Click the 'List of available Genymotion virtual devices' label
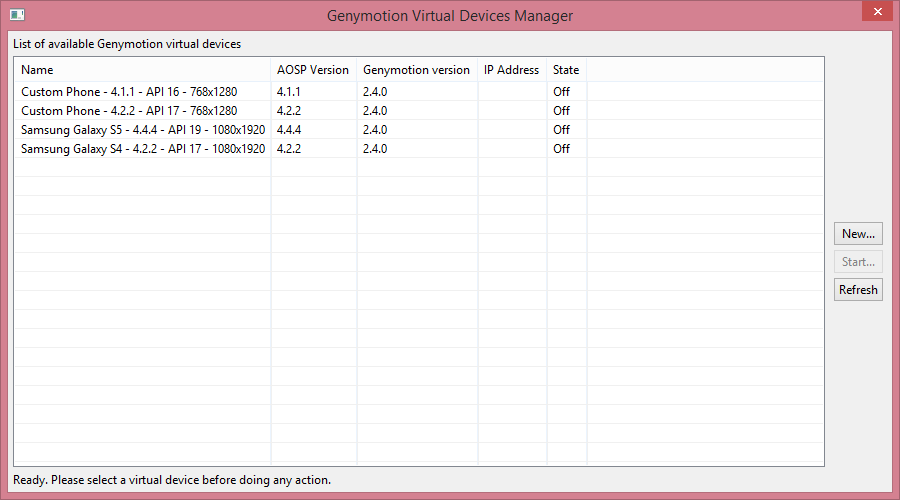 pyautogui.click(x=127, y=44)
